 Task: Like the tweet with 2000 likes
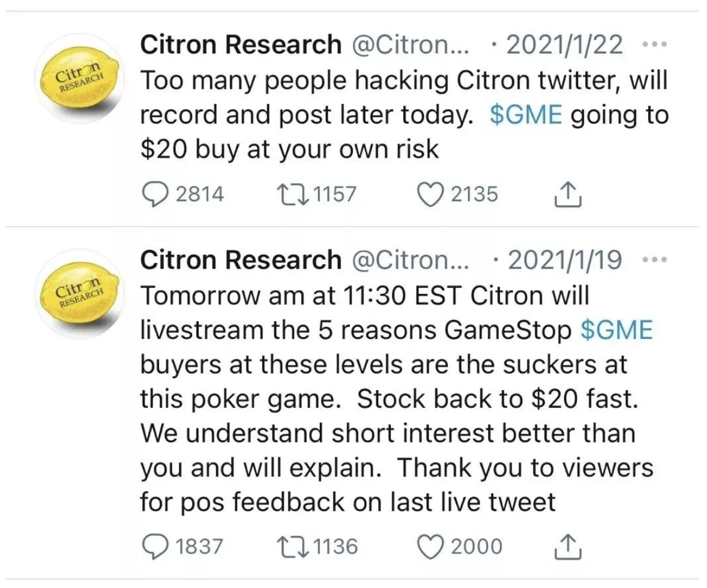(x=429, y=547)
